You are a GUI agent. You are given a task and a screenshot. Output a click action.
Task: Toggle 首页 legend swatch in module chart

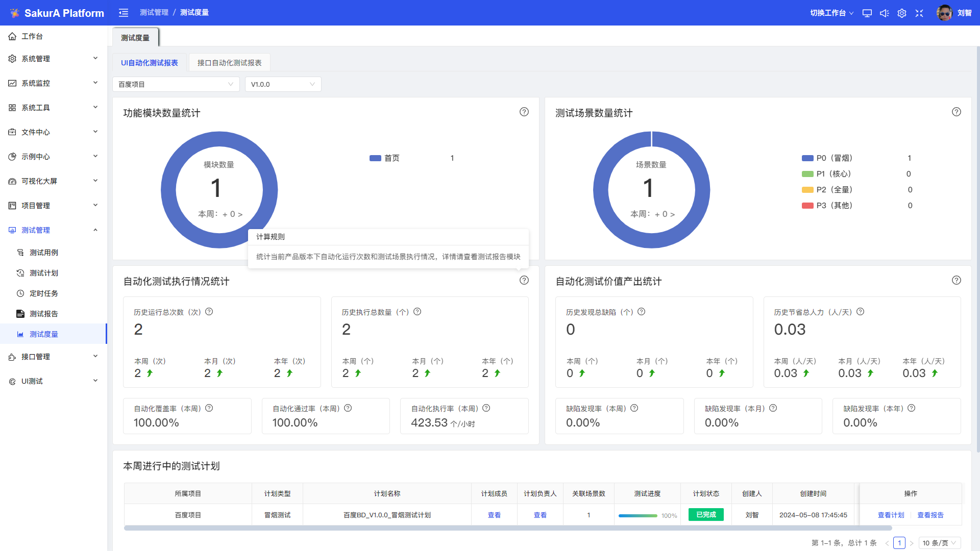coord(375,158)
